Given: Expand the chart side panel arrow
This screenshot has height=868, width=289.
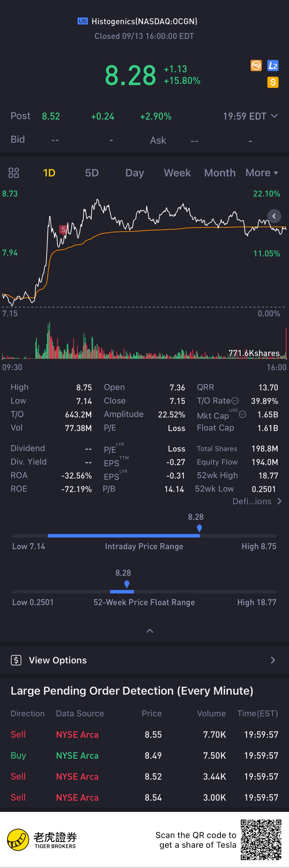Looking at the screenshot, I should point(274,216).
